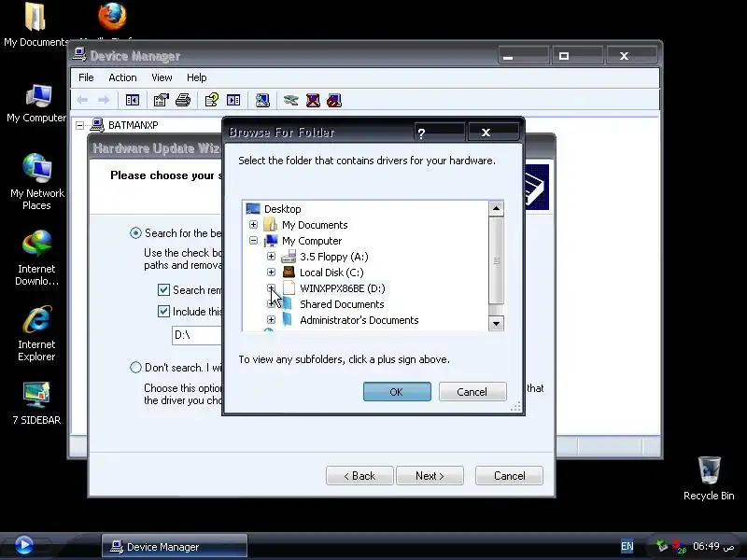Image resolution: width=747 pixels, height=560 pixels.
Task: Select Local Disk (C:) in folder tree
Action: tap(331, 273)
